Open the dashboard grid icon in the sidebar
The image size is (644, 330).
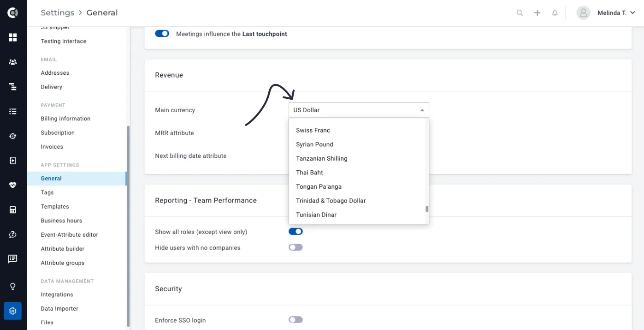pos(13,37)
